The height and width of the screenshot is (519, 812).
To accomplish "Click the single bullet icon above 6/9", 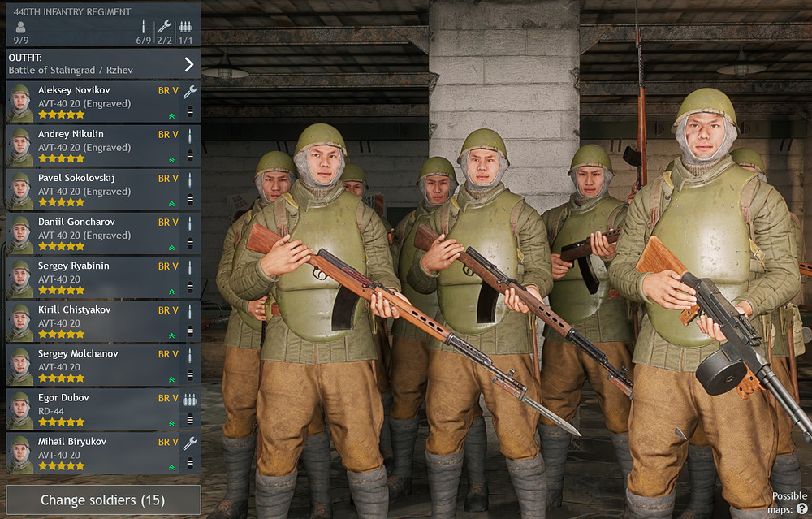I will click(x=144, y=27).
